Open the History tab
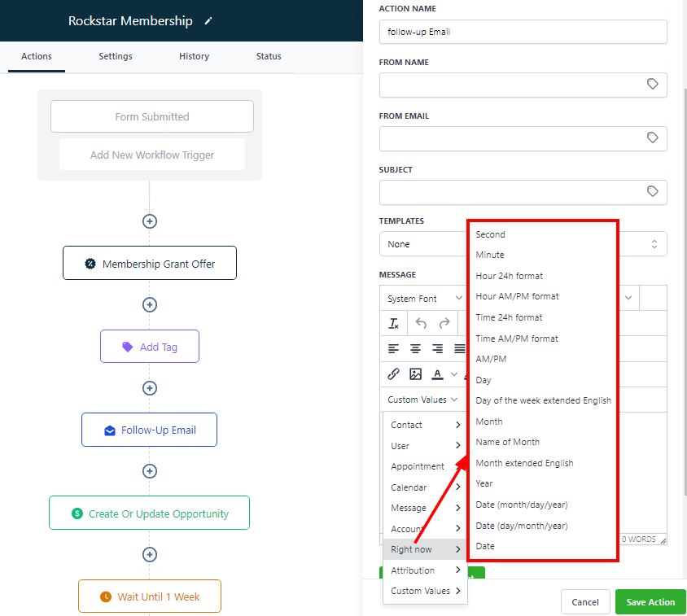 (194, 56)
